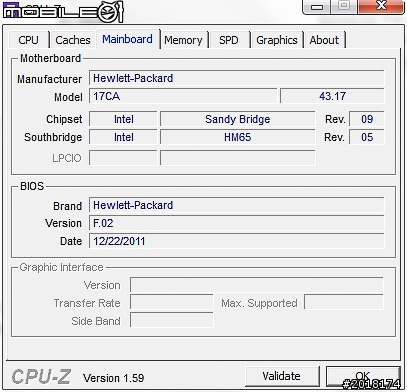Close the CPU-Z window
The height and width of the screenshot is (392, 407).
pyautogui.click(x=381, y=7)
